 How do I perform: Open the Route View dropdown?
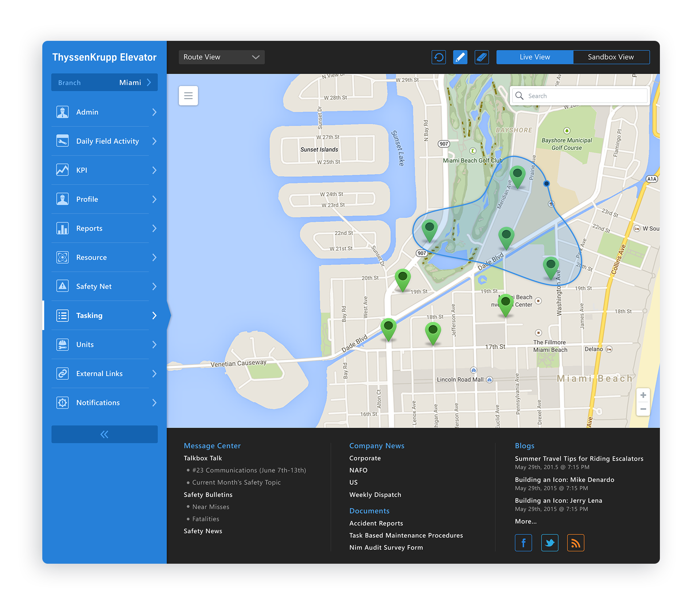[x=222, y=57]
